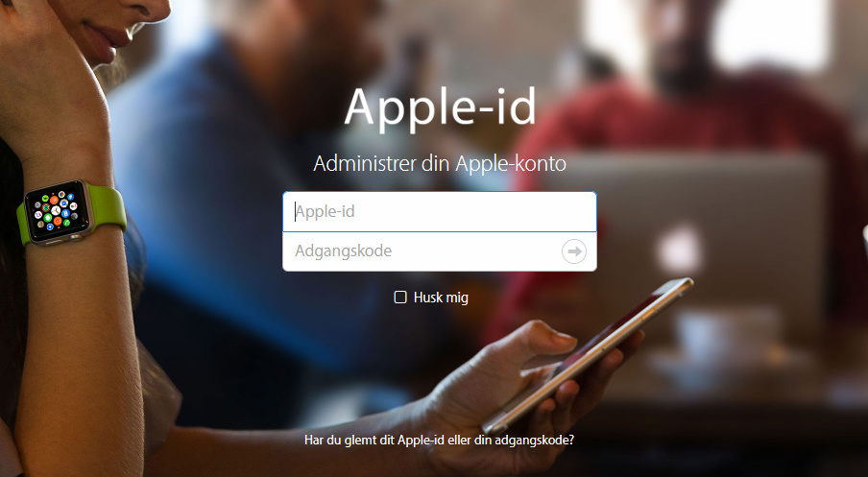Click the glowing Apple logo on laptop
Viewport: 868px width, 477px height.
point(679,250)
